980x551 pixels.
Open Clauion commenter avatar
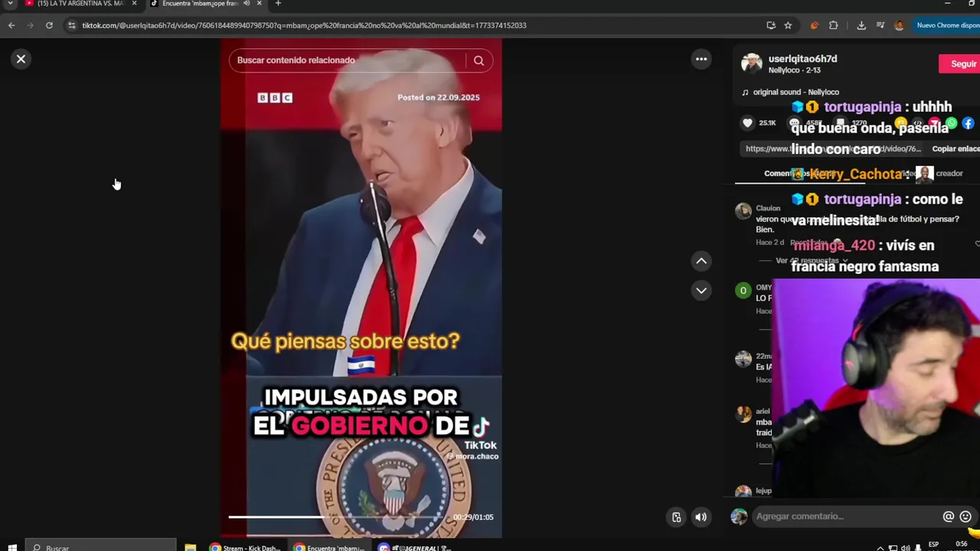(x=743, y=212)
